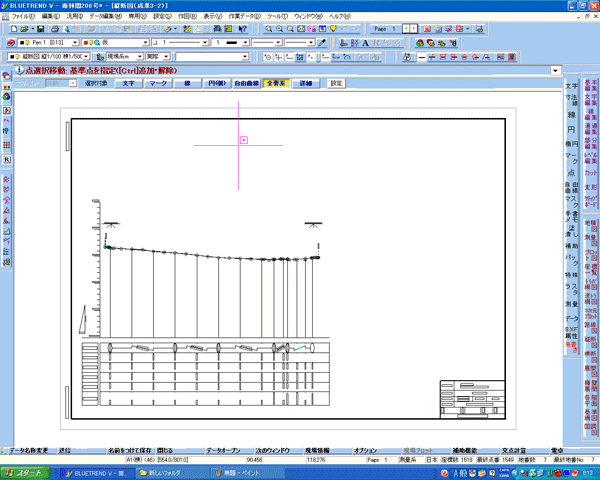This screenshot has width=600, height=480.
Task: Expand the command message bar dropdown arrow
Action: (556, 71)
